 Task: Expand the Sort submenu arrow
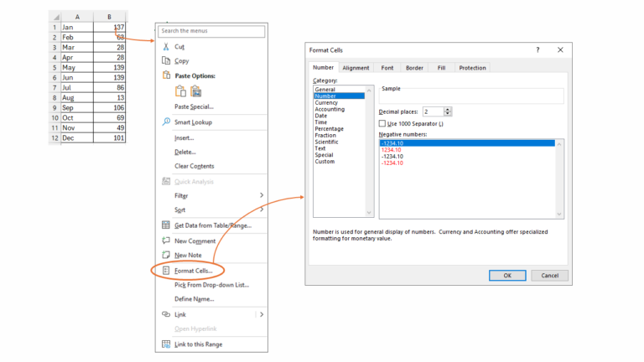261,209
